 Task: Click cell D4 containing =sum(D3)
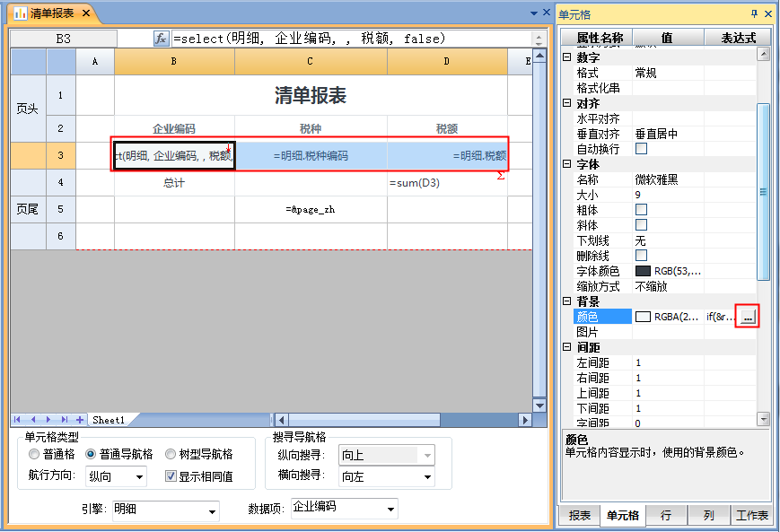point(447,183)
